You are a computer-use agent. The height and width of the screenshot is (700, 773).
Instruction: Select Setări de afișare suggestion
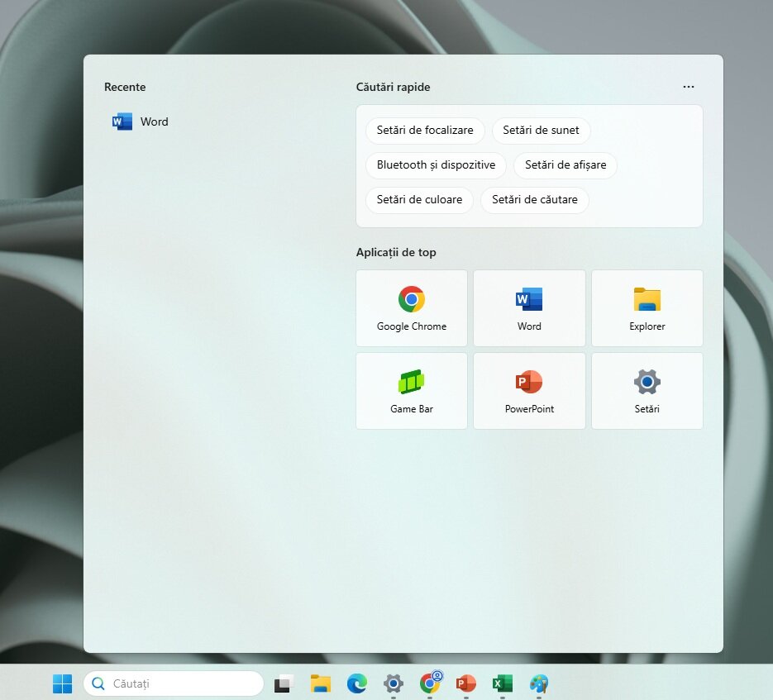(x=565, y=165)
